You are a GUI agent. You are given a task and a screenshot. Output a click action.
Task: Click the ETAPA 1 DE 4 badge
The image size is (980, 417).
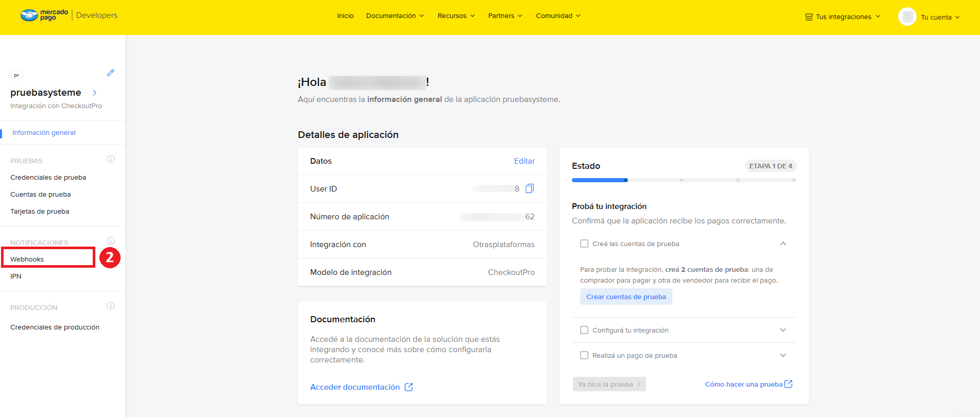771,166
